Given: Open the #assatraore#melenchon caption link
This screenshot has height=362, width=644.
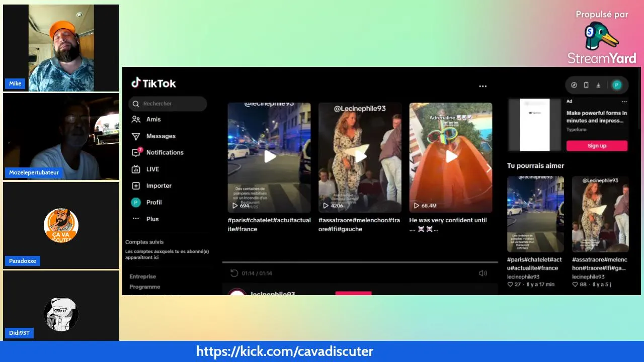Looking at the screenshot, I should click(359, 224).
